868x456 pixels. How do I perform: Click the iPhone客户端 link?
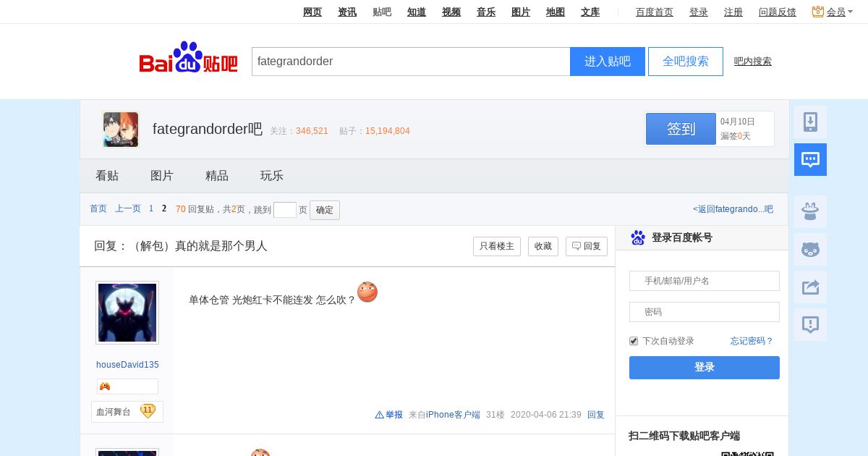point(453,415)
